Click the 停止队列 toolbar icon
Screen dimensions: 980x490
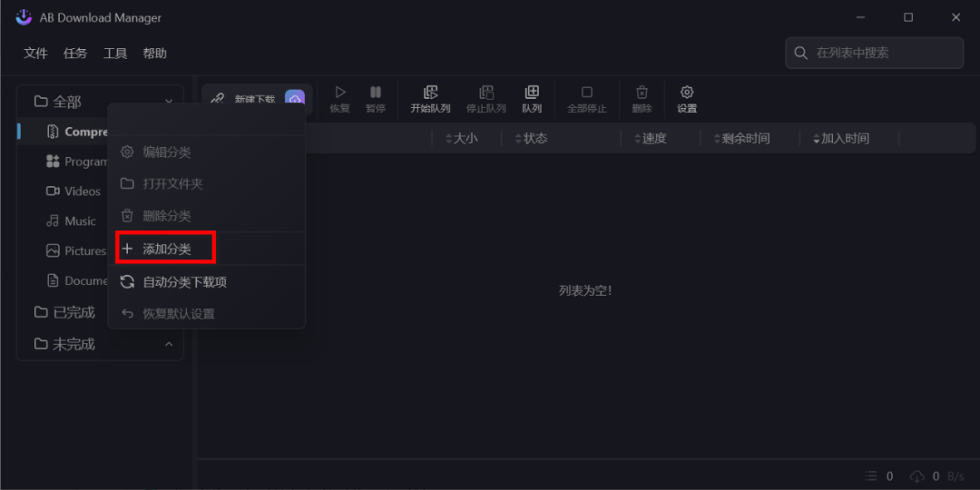pos(486,93)
